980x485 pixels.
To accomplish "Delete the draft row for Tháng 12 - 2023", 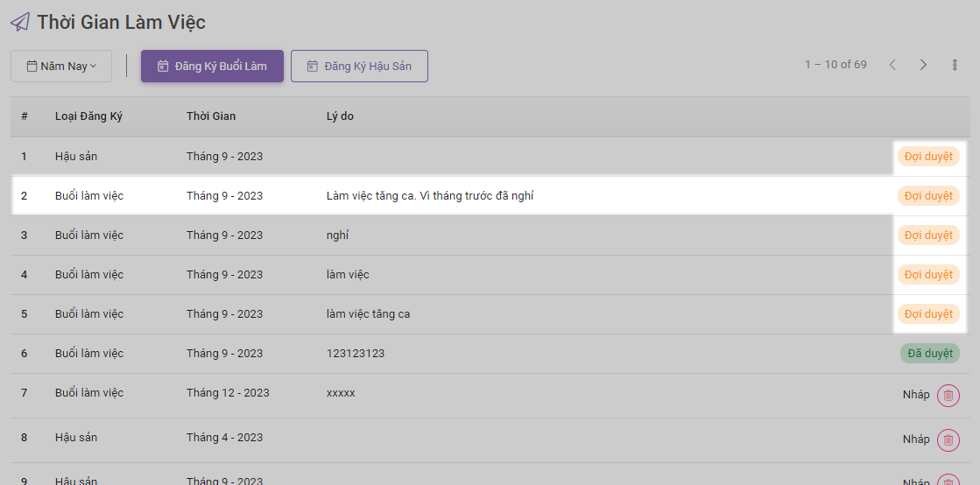I will [x=948, y=396].
